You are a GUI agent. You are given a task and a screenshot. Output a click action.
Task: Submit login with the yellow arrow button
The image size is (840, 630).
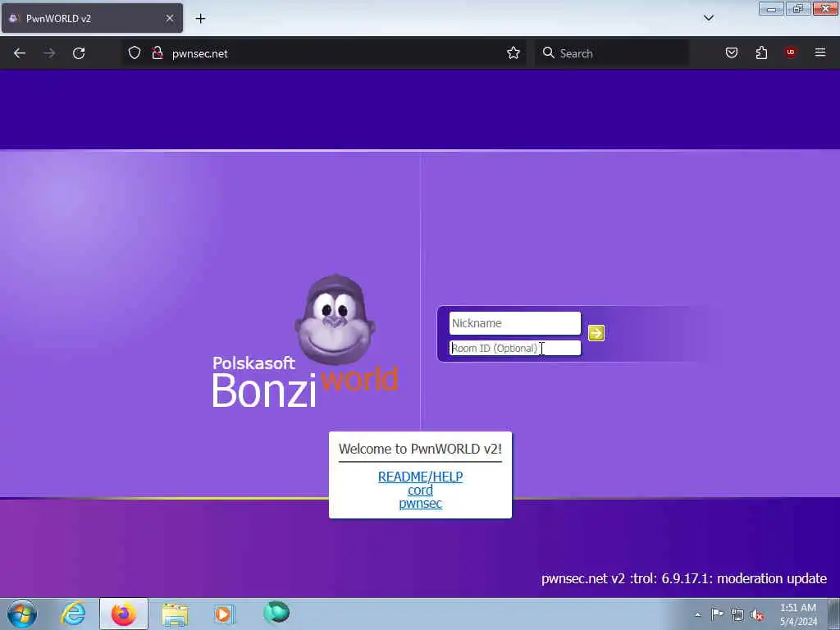596,333
